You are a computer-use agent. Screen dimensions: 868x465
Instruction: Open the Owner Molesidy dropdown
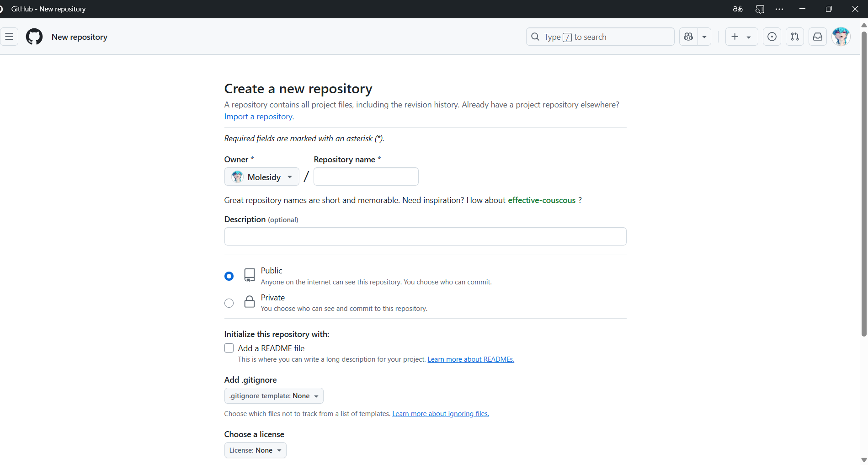[x=261, y=176]
